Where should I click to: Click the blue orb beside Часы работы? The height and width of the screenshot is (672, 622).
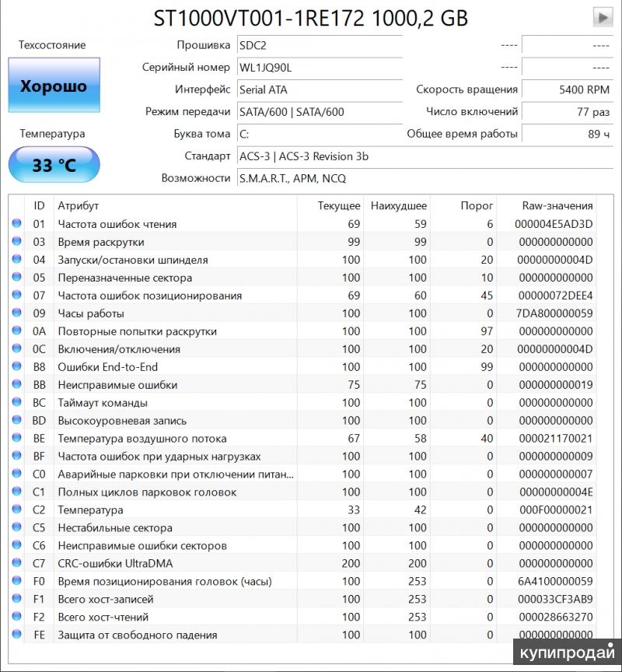tap(17, 313)
